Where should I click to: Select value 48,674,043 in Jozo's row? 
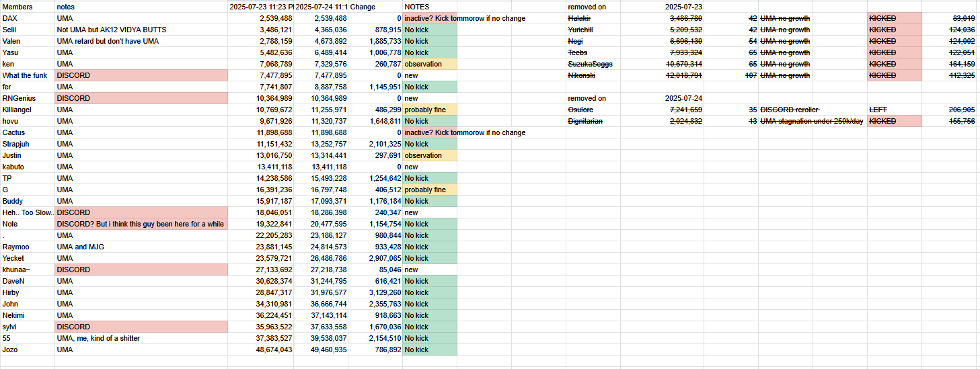click(261, 350)
